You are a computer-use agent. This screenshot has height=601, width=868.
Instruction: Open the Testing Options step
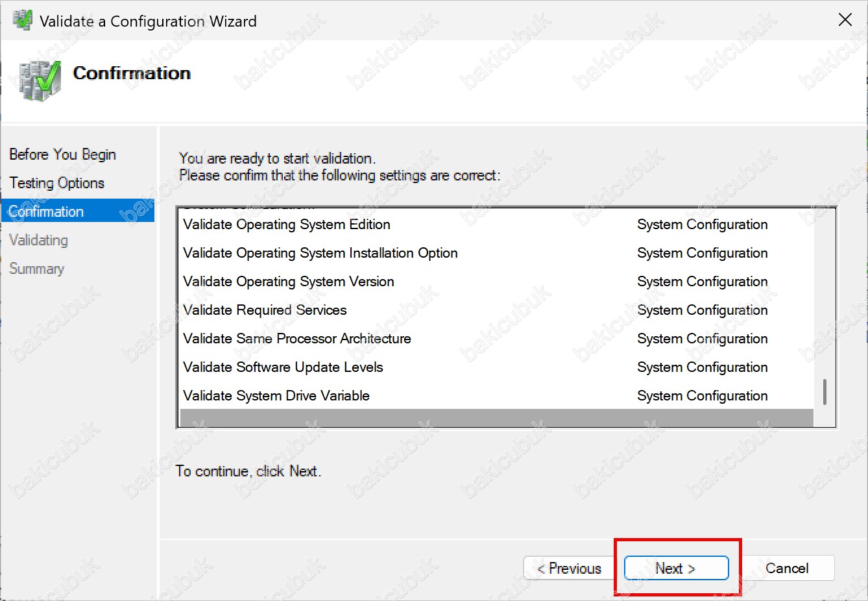(x=56, y=183)
